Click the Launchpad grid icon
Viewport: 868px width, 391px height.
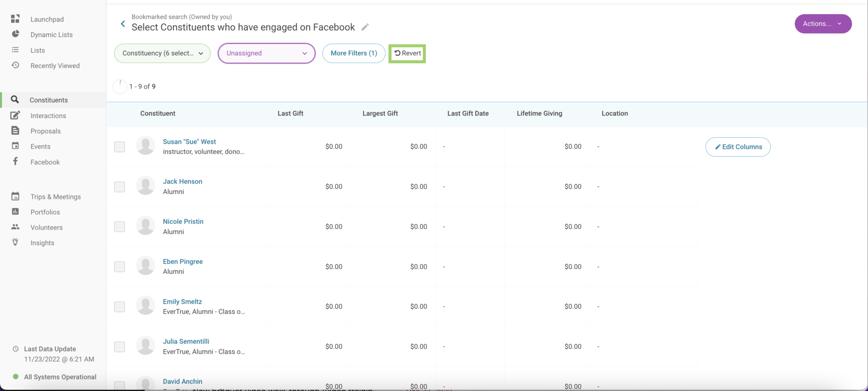point(15,19)
